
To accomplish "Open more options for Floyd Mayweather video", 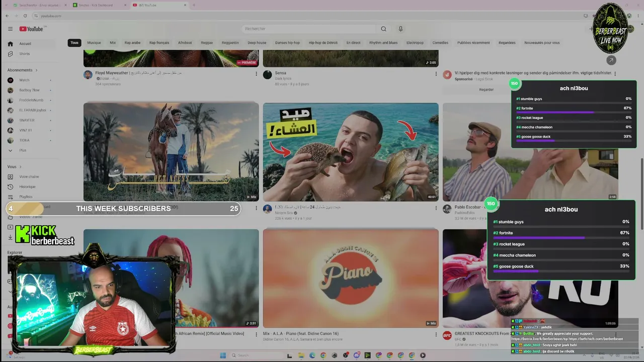I will [x=256, y=74].
